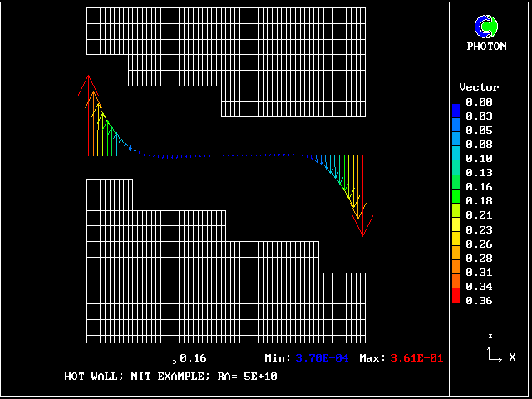Click the Vector legend title
The height and width of the screenshot is (399, 532).
click(x=479, y=87)
